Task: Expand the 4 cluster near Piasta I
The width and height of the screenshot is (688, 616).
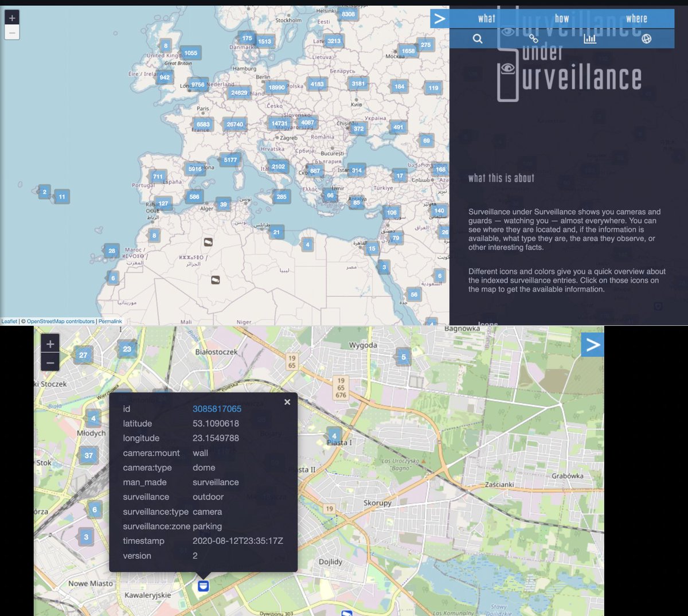Action: 333,436
